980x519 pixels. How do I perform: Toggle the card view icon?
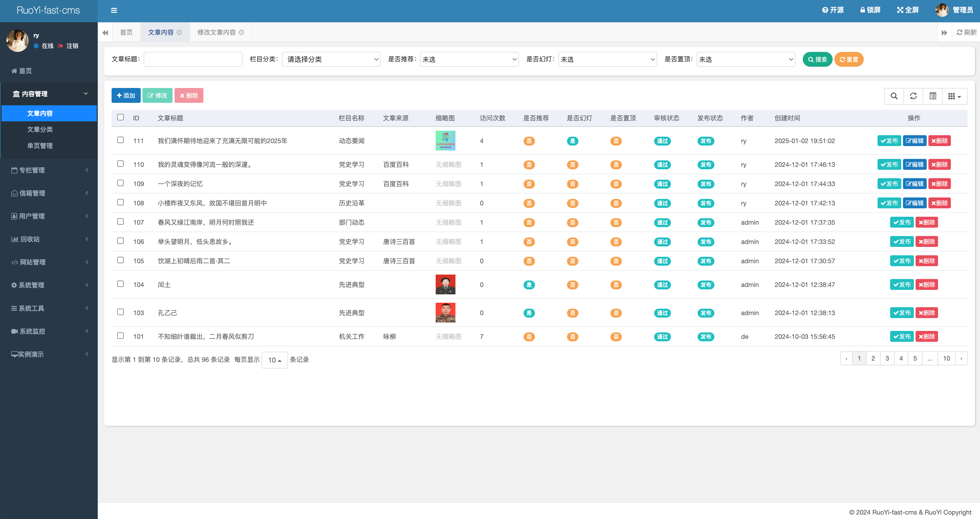click(x=933, y=96)
